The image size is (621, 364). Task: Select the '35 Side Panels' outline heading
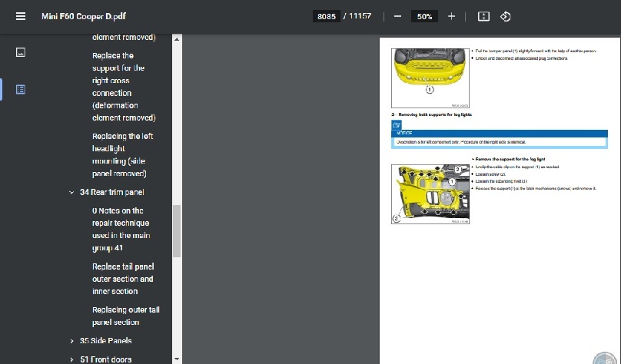pyautogui.click(x=106, y=341)
